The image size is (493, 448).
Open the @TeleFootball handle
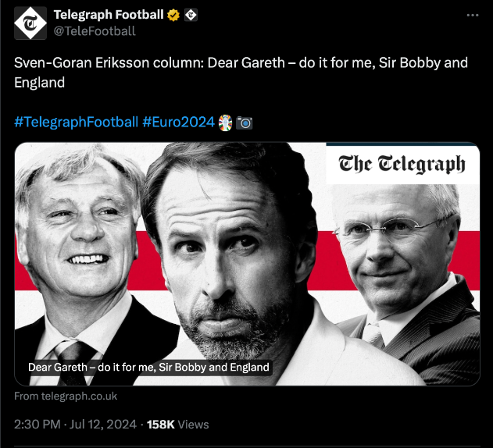[94, 31]
